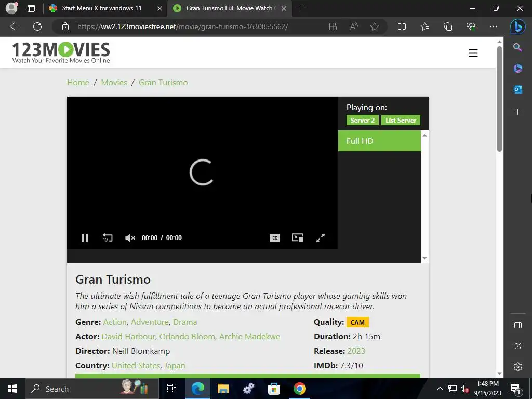This screenshot has width=532, height=399.
Task: Switch to Start Menu X for windows 11 tab
Action: (102, 8)
